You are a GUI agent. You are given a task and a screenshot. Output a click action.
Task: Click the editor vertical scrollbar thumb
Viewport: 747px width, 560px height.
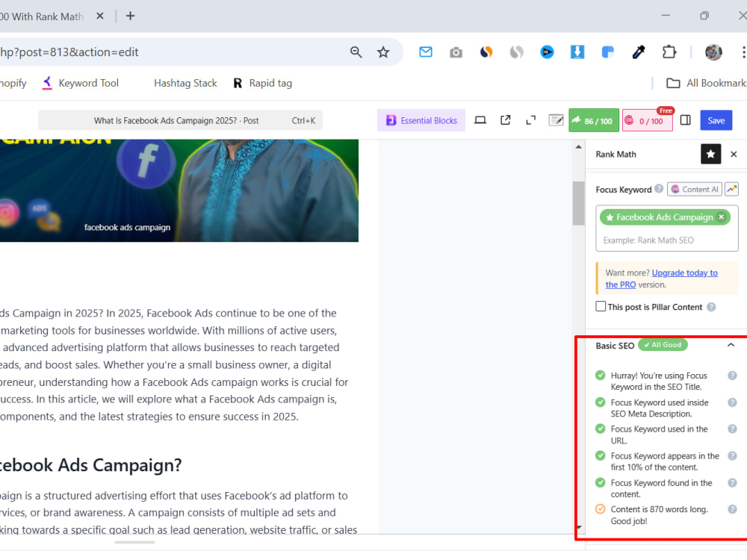(578, 203)
